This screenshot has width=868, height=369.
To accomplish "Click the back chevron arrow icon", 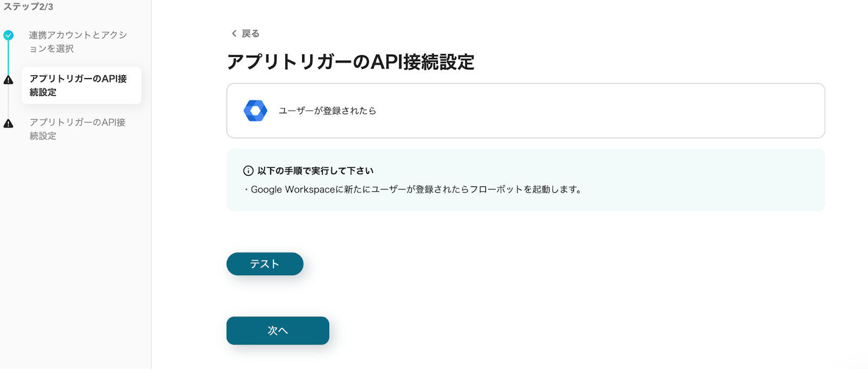I will (x=234, y=34).
